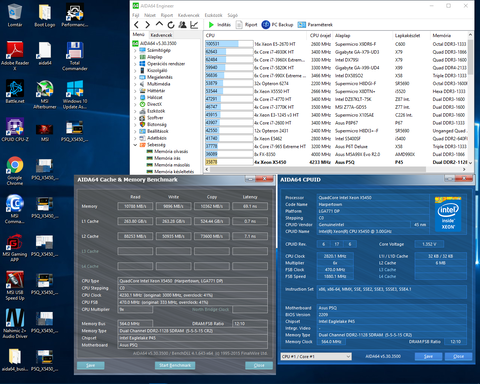This screenshot has height=384, width=480.
Task: Open the Riport menu in the menu bar
Action: (x=167, y=15)
